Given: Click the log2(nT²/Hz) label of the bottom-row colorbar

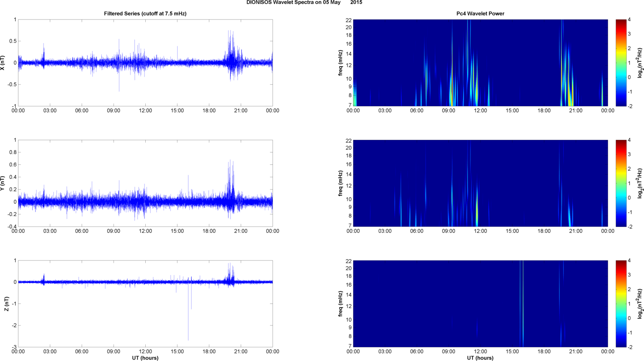Looking at the screenshot, I should coord(640,304).
